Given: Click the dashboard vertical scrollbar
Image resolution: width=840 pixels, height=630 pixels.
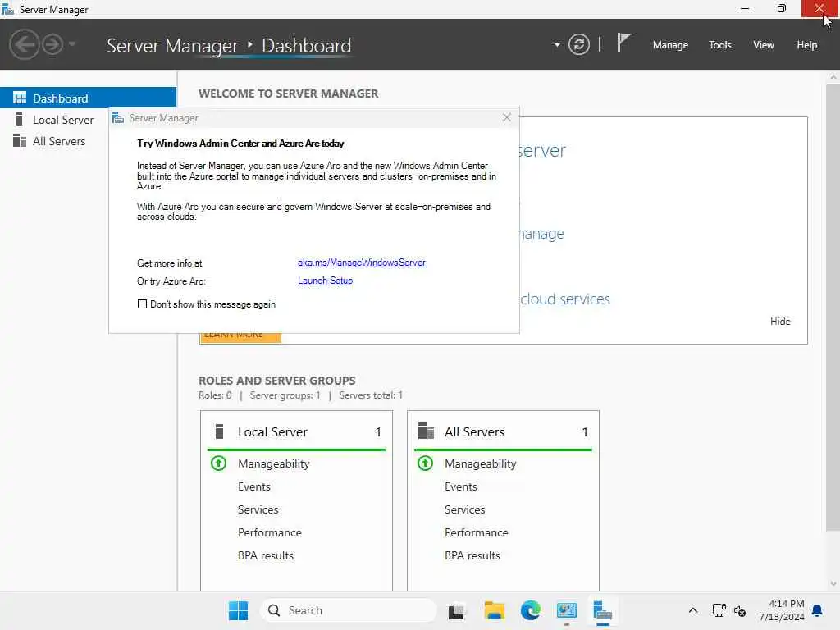Looking at the screenshot, I should point(833,307).
